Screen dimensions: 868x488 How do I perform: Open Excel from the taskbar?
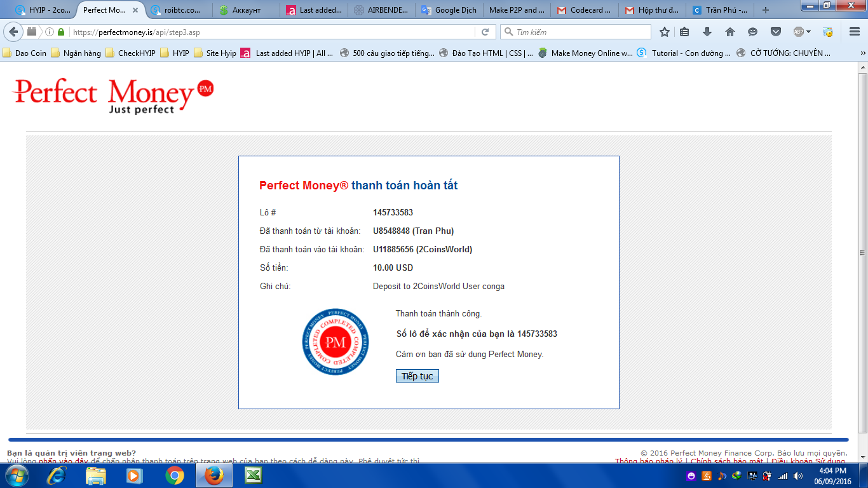tap(253, 475)
